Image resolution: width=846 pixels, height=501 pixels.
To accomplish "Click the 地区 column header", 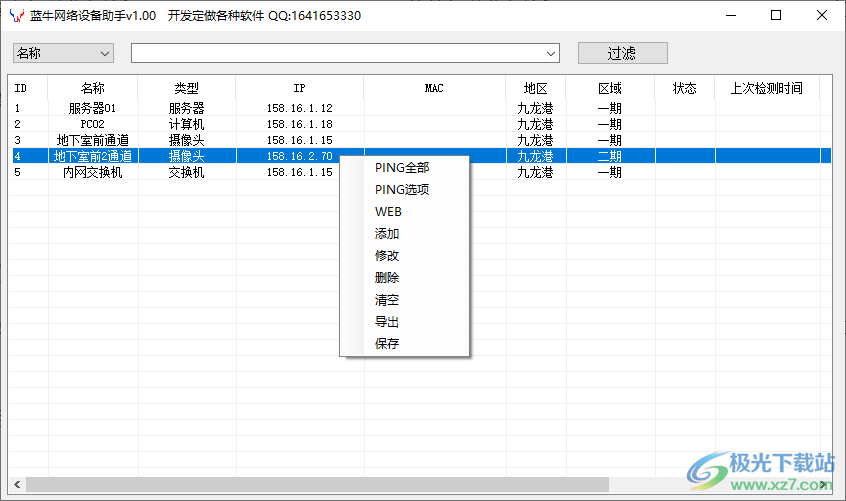I will (x=536, y=88).
